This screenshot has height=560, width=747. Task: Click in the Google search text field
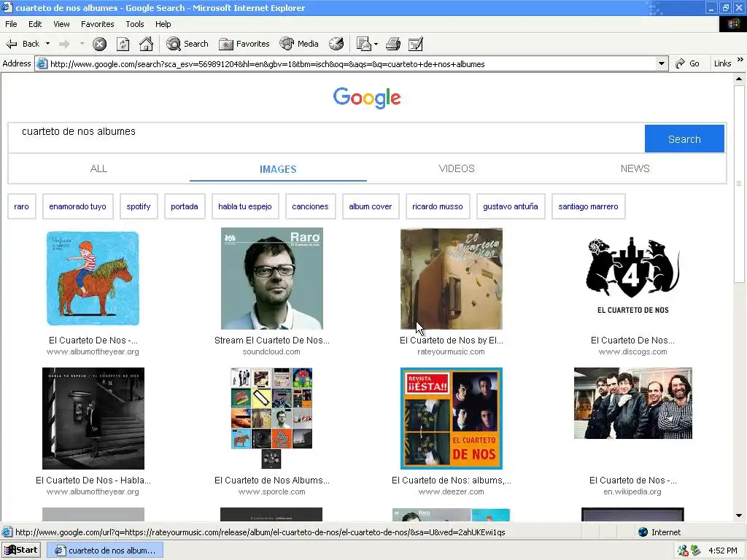tap(326, 138)
